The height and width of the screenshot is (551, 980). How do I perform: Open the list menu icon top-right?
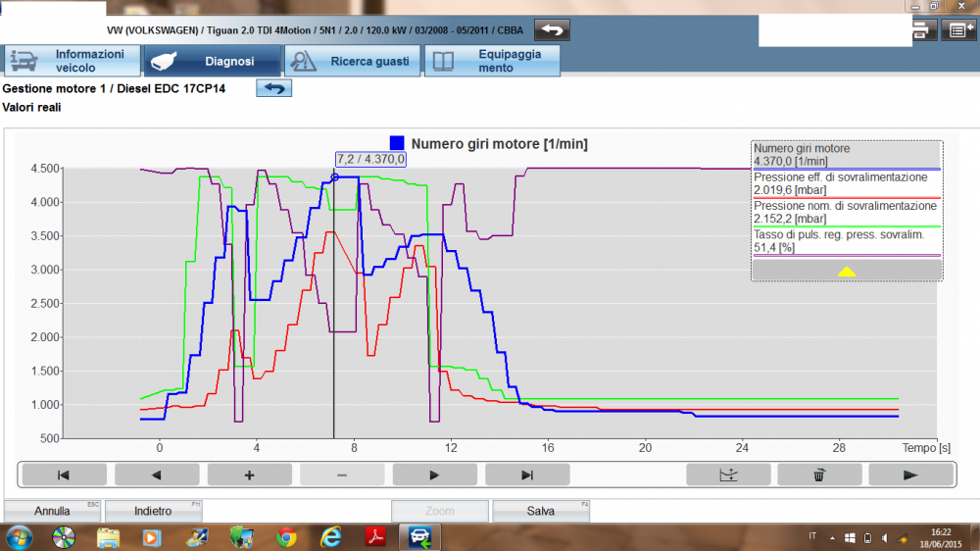pos(957,30)
